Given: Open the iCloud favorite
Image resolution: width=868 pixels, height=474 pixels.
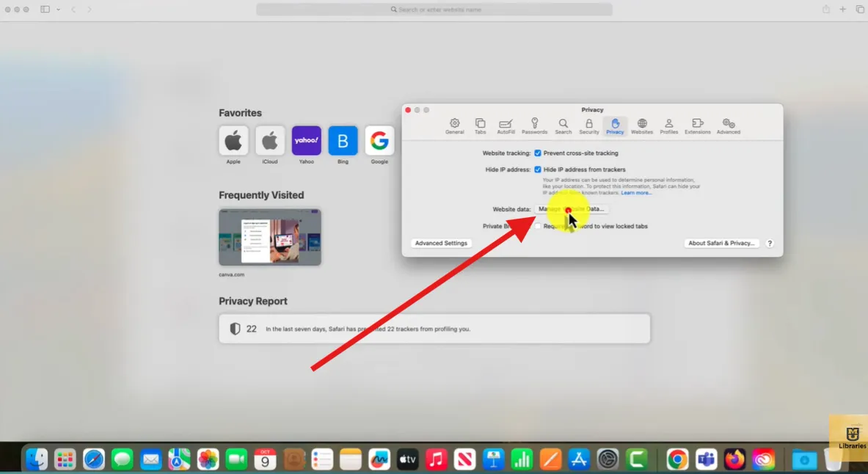Looking at the screenshot, I should point(269,140).
